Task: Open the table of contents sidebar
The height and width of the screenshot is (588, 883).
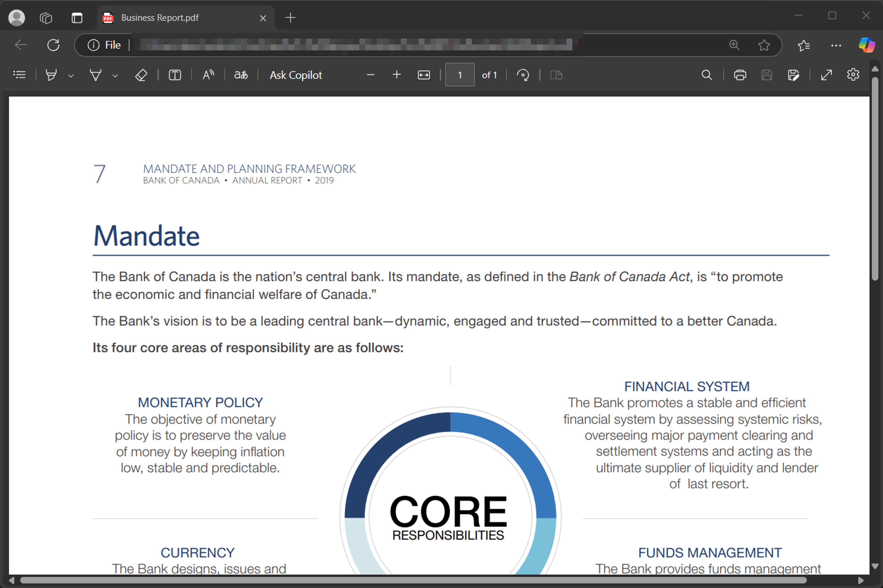Action: point(19,75)
